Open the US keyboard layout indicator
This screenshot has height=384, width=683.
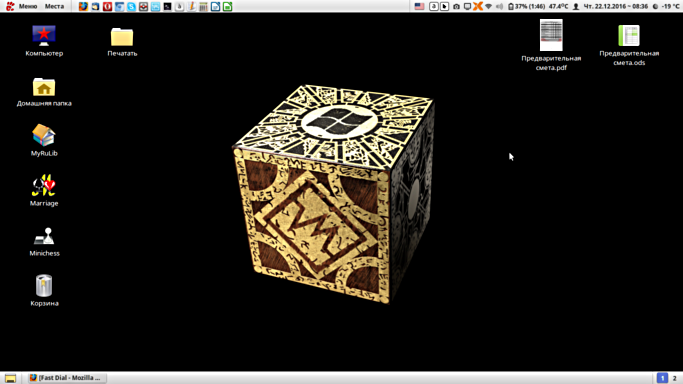[x=419, y=7]
